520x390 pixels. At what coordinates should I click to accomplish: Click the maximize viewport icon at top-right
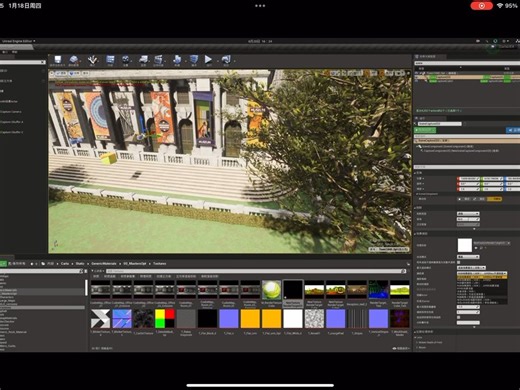pos(407,73)
